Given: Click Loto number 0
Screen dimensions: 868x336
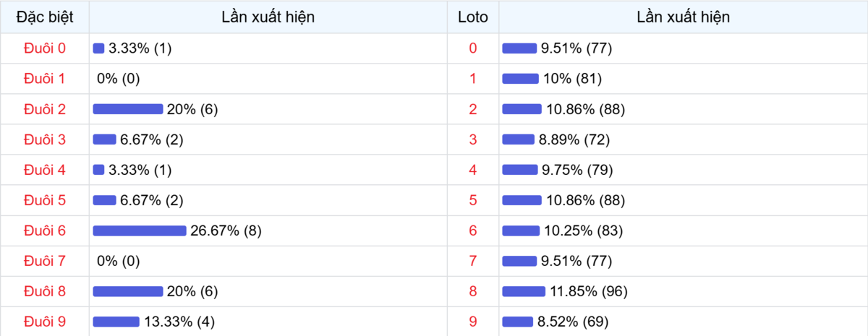Looking at the screenshot, I should (x=473, y=48).
